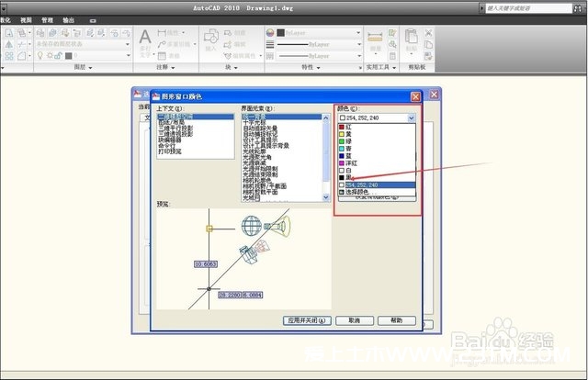
Task: Click the Cancel button in color dialog
Action: [x=355, y=320]
